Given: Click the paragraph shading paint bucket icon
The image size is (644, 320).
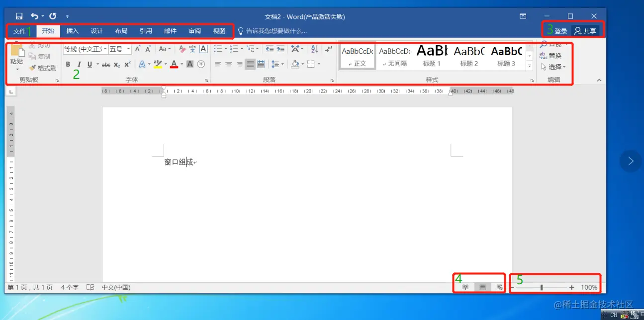Looking at the screenshot, I should point(295,64).
